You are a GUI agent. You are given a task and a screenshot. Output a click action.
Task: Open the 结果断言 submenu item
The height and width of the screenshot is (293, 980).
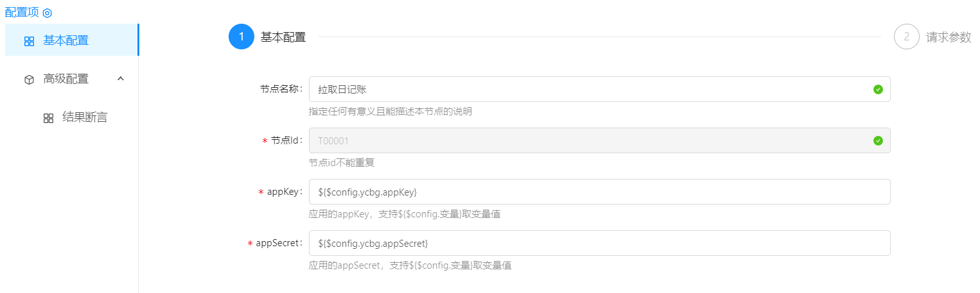85,117
